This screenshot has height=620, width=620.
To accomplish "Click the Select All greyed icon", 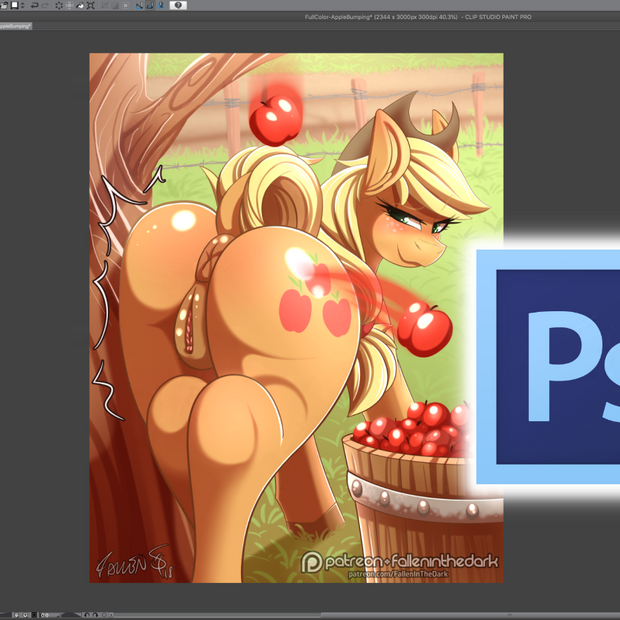I will pyautogui.click(x=105, y=5).
